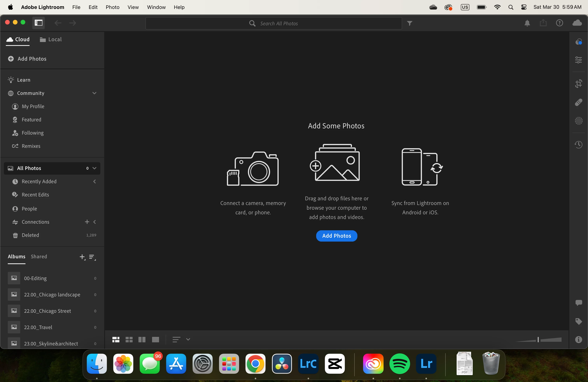Screen dimensions: 588x382
Task: Open the Edit sliders panel icon
Action: (x=578, y=60)
